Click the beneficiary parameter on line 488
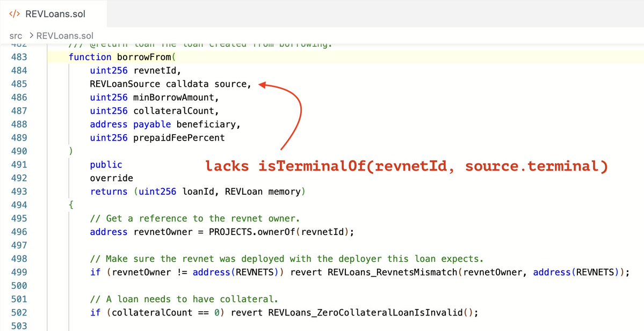 pyautogui.click(x=205, y=124)
